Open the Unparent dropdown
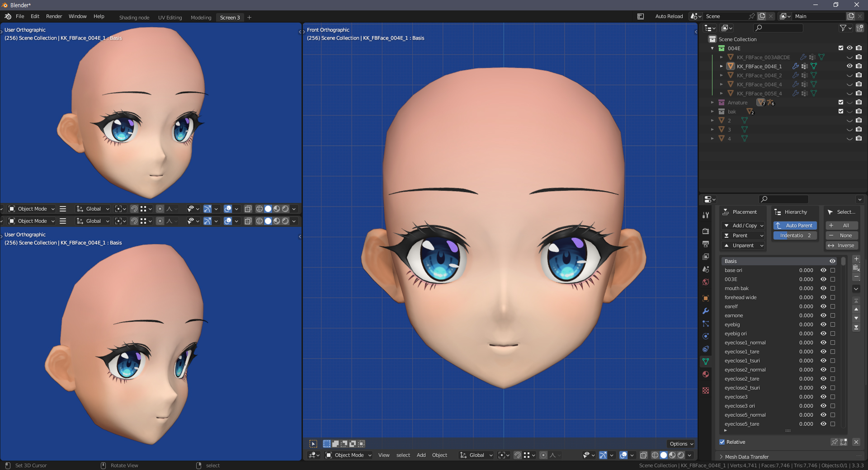The height and width of the screenshot is (470, 868). (744, 245)
